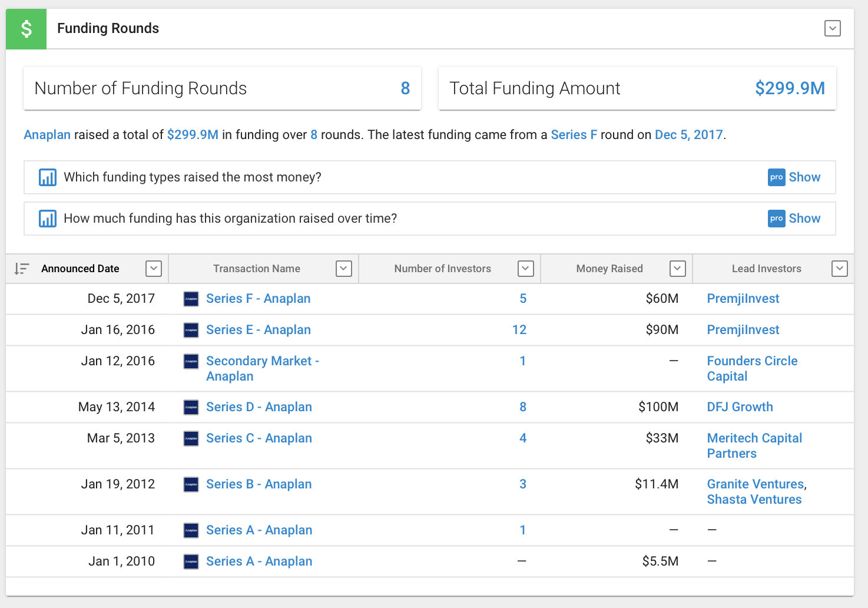The height and width of the screenshot is (608, 868).
Task: Open DFJ Growth investor page
Action: point(740,407)
